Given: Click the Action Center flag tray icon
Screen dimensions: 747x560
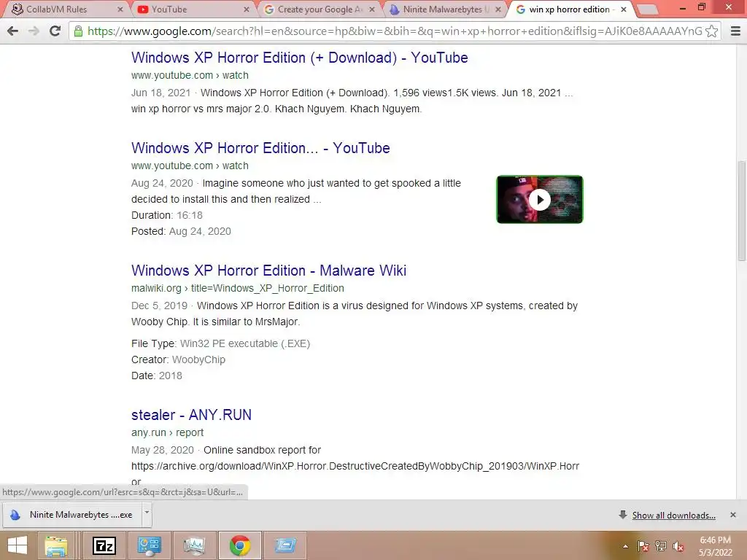Looking at the screenshot, I should (x=643, y=547).
